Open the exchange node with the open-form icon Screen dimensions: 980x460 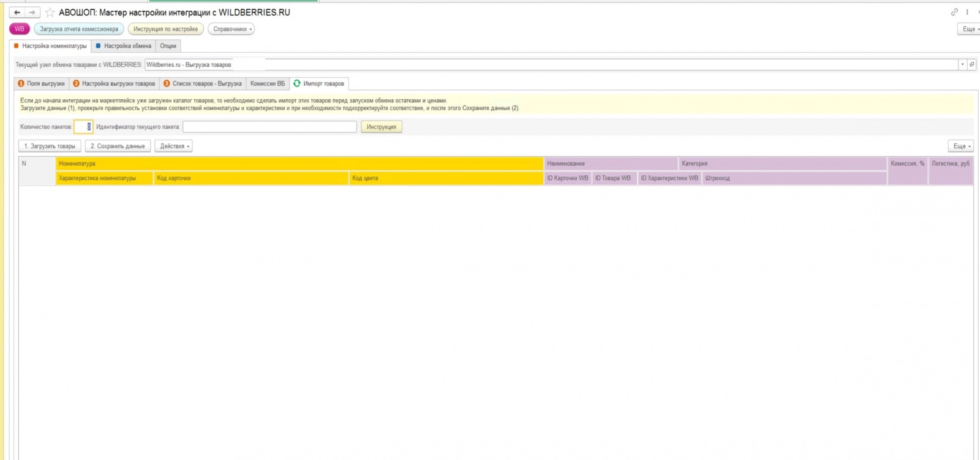[x=971, y=64]
